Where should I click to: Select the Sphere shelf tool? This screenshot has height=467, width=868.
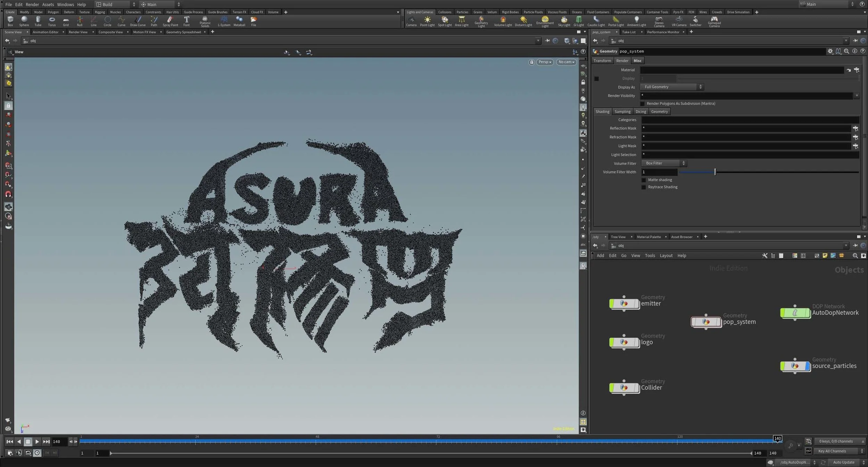coord(24,21)
